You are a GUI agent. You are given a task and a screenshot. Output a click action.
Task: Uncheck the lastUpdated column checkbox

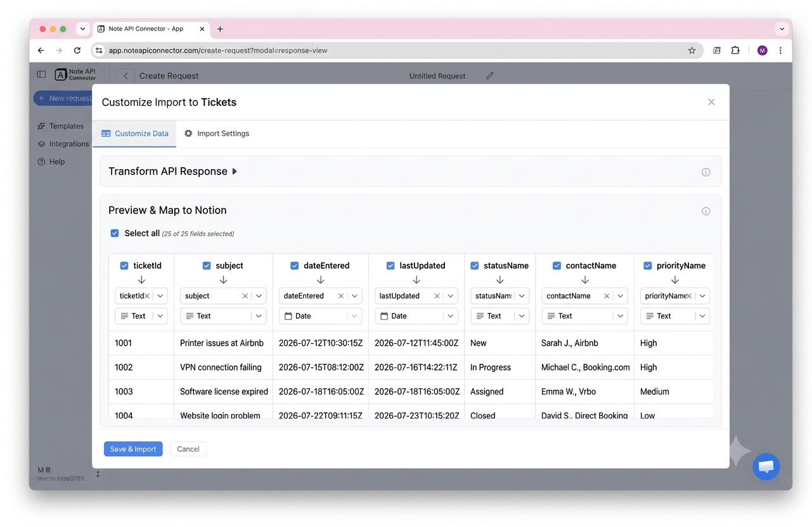tap(390, 266)
